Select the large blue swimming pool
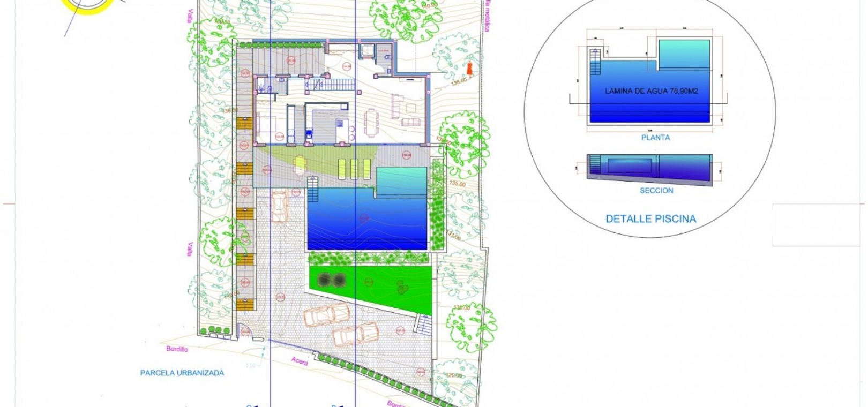This screenshot has height=407, width=868. point(367,220)
